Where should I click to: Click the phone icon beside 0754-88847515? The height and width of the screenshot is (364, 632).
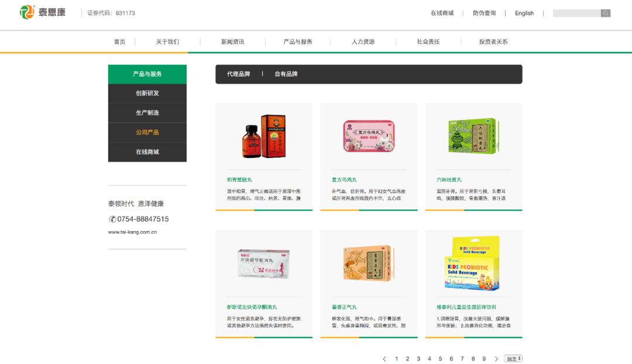coord(112,219)
